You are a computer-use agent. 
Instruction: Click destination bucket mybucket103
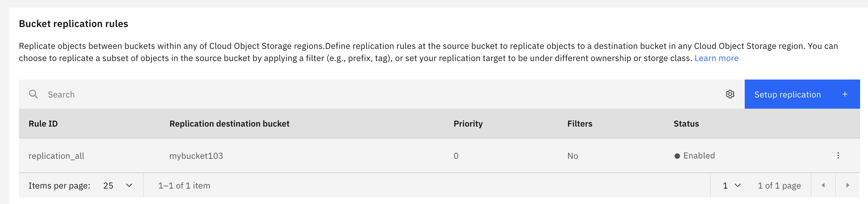[x=196, y=156]
